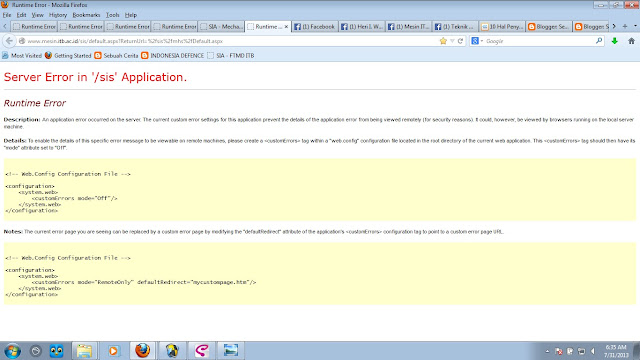The width and height of the screenshot is (640, 360).
Task: Open Sebuah Cerita bookmark
Action: 116,56
